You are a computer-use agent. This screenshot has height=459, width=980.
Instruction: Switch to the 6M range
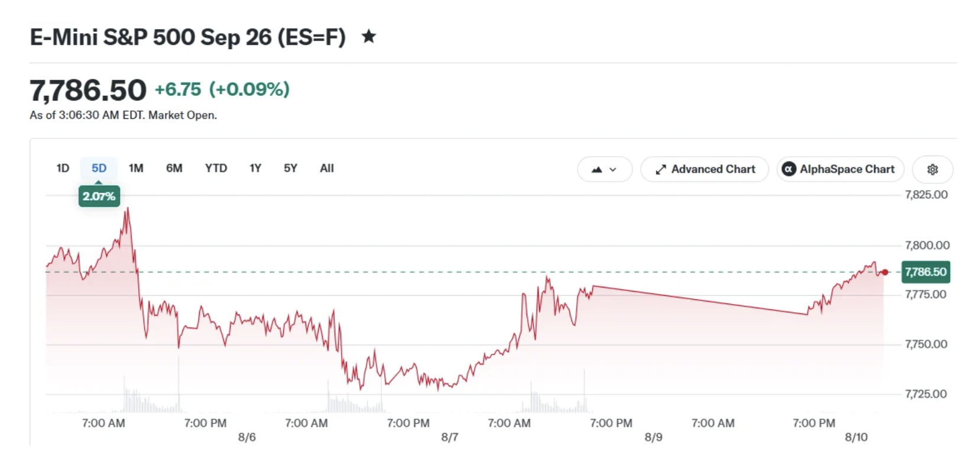tap(174, 169)
